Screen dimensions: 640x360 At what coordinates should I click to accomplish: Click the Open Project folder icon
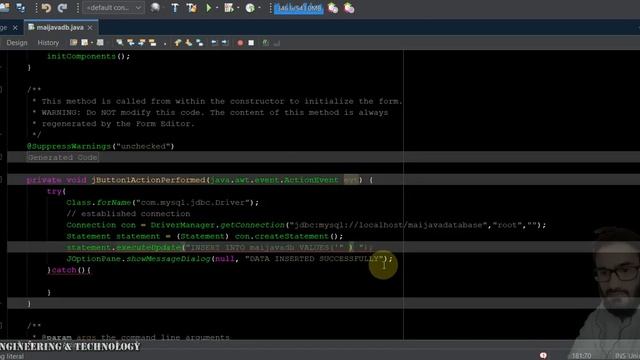point(5,8)
